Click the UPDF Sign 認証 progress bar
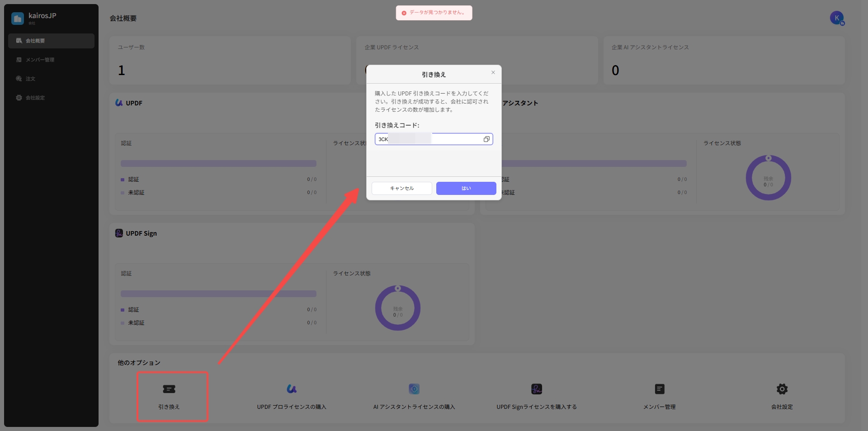This screenshot has width=868, height=431. coord(218,294)
